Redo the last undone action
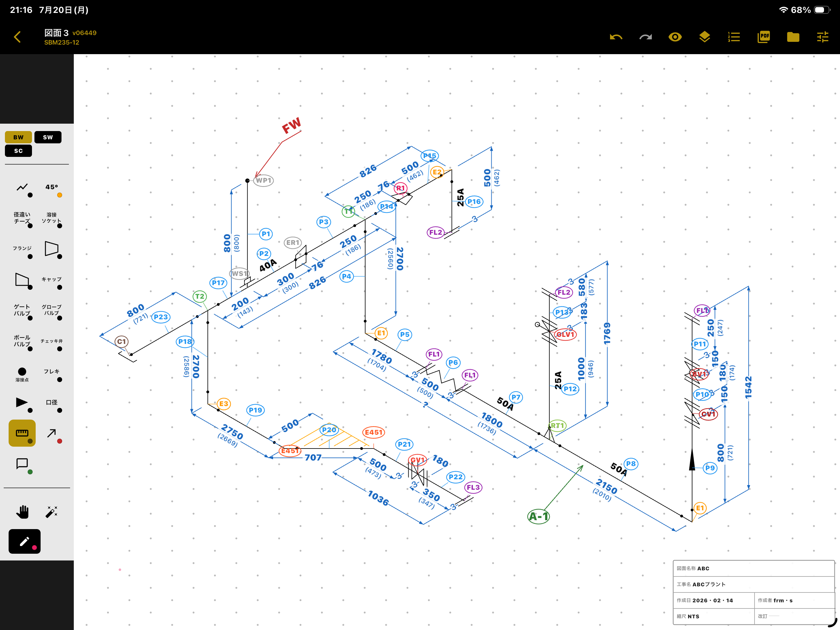 (646, 37)
